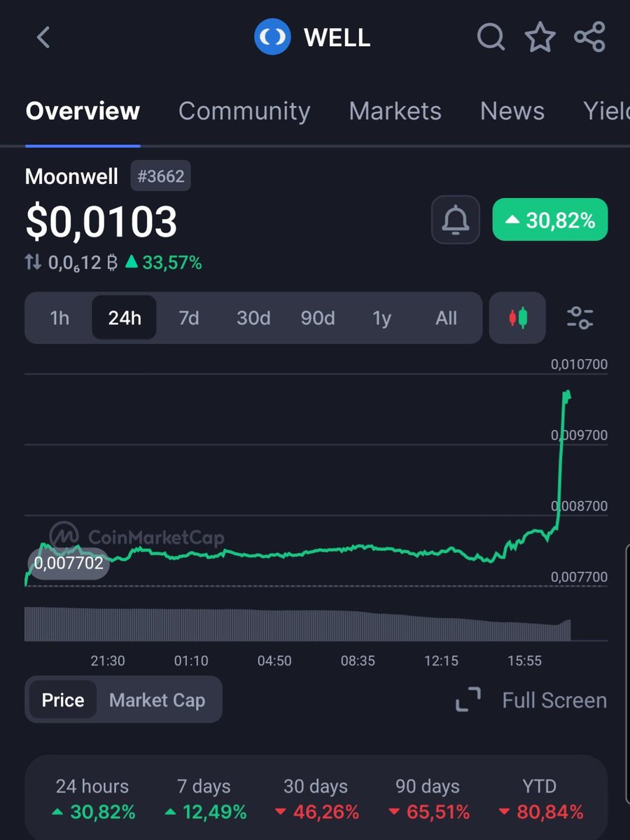Viewport: 630px width, 840px height.
Task: Switch to candlestick chart view
Action: (x=518, y=318)
